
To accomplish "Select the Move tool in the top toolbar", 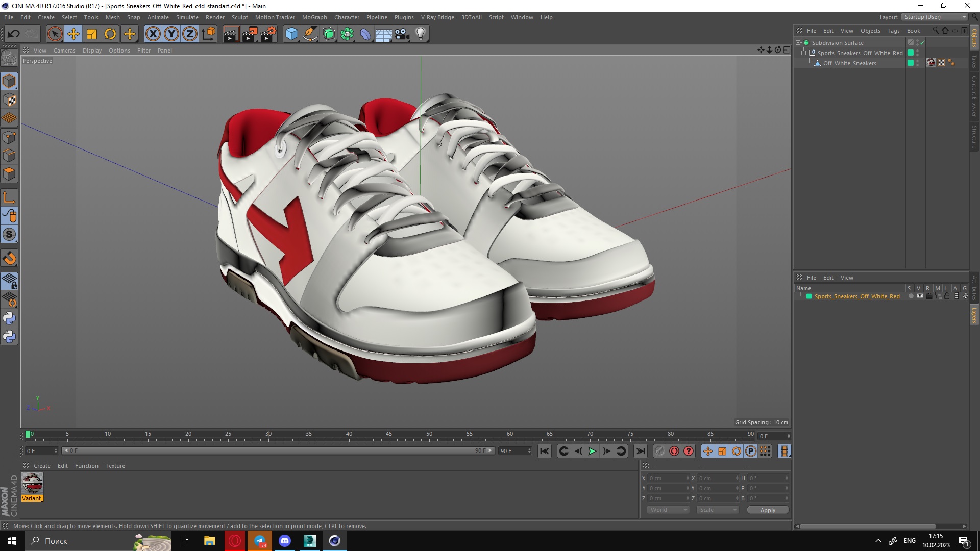I will 73,34.
